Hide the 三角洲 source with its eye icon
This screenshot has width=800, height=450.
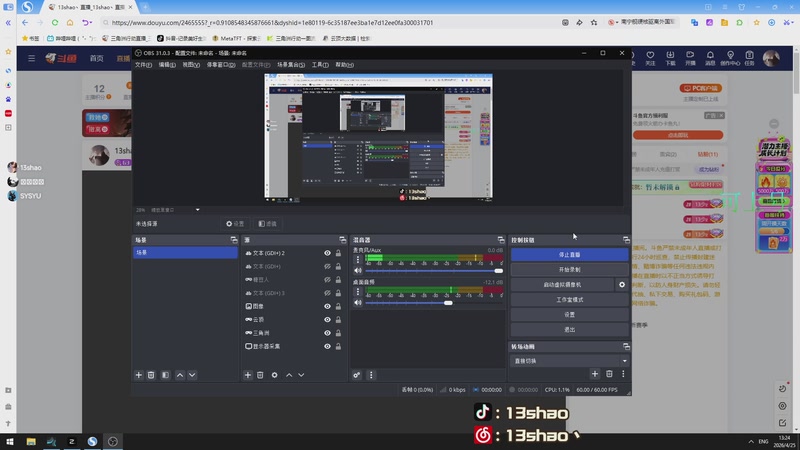click(328, 333)
